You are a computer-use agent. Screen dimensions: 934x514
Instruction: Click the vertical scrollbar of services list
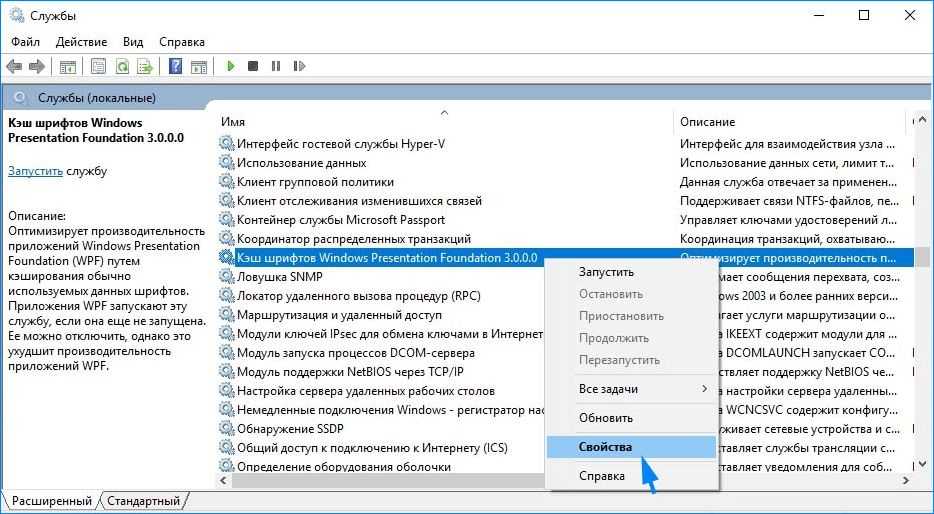921,300
